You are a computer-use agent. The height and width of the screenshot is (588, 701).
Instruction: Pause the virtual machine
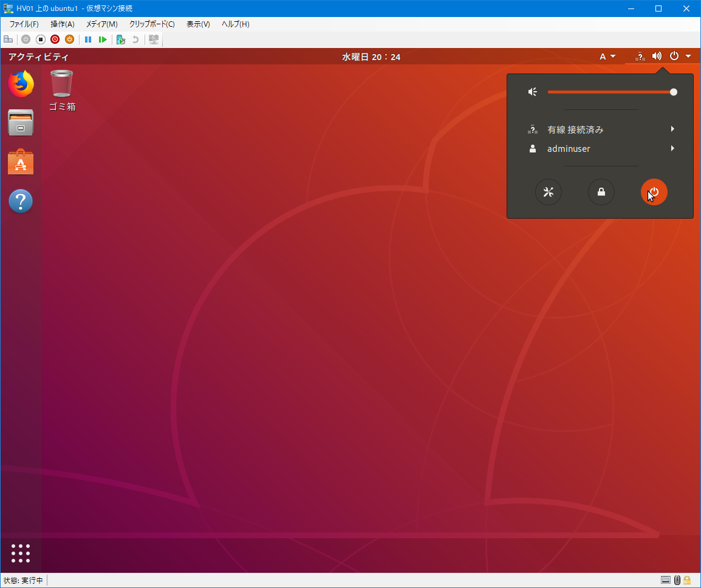click(x=88, y=39)
